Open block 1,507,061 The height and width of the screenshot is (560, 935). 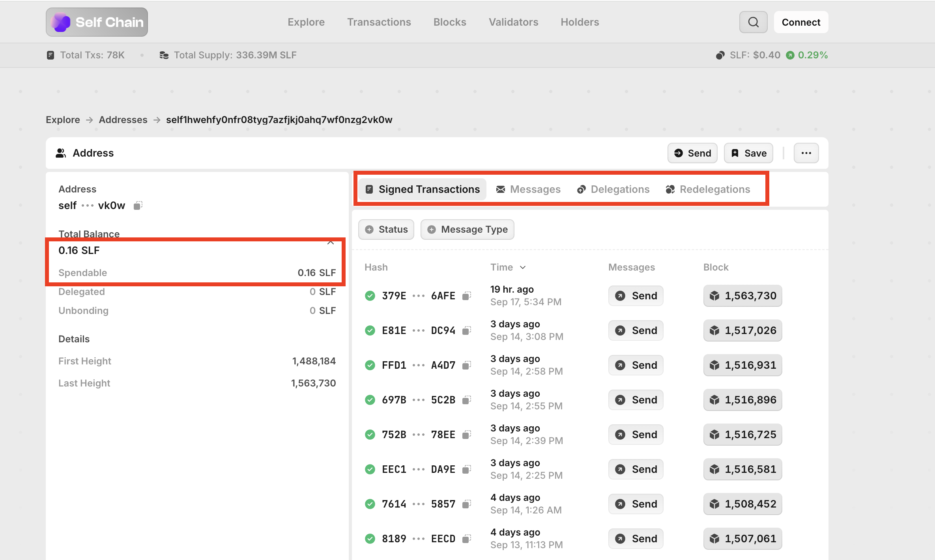tap(742, 539)
